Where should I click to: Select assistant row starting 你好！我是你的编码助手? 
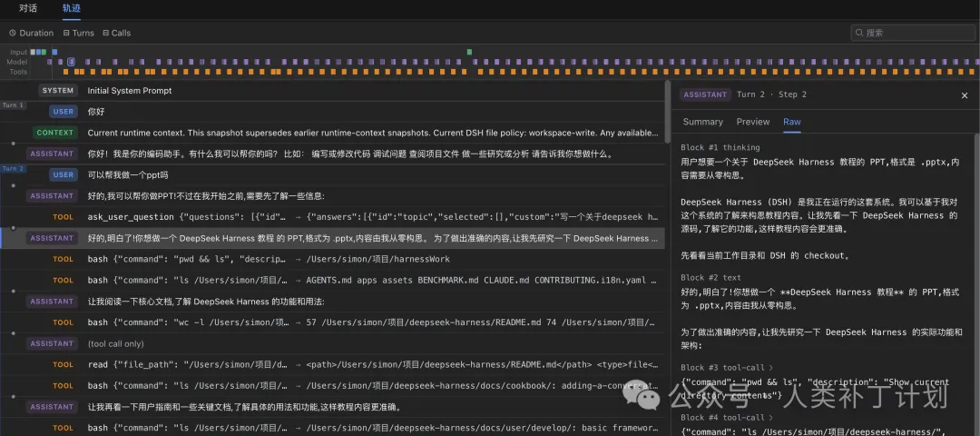click(332, 154)
